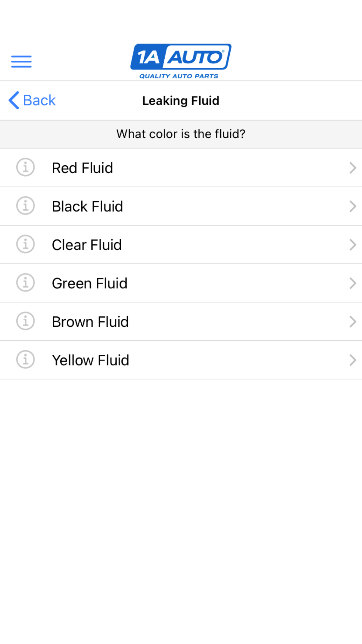Show info for Green Fluid
This screenshot has width=362, height=644.
click(25, 283)
